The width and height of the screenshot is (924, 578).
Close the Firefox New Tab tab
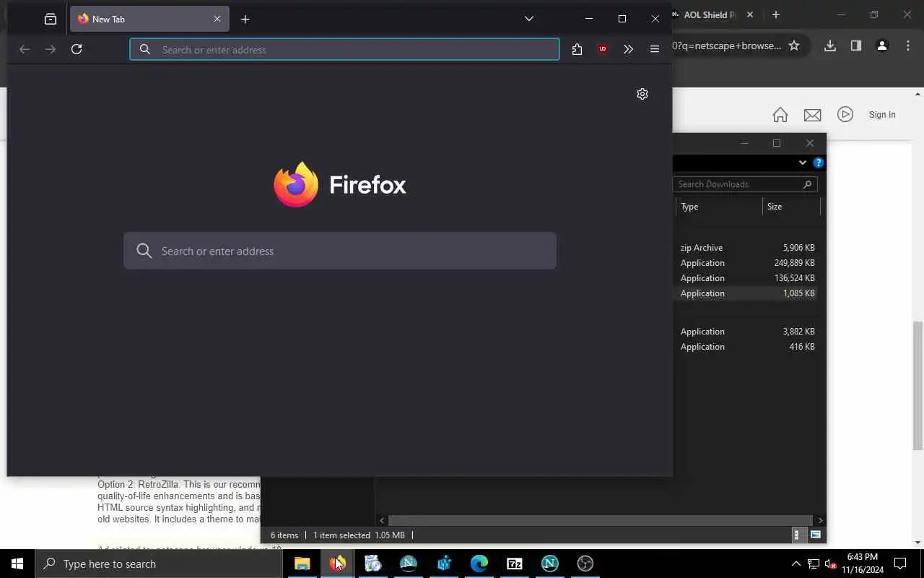click(x=217, y=19)
